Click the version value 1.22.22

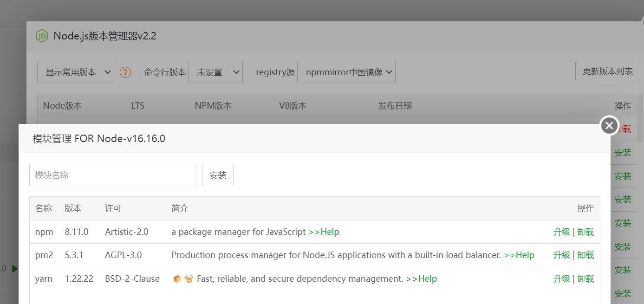click(79, 278)
